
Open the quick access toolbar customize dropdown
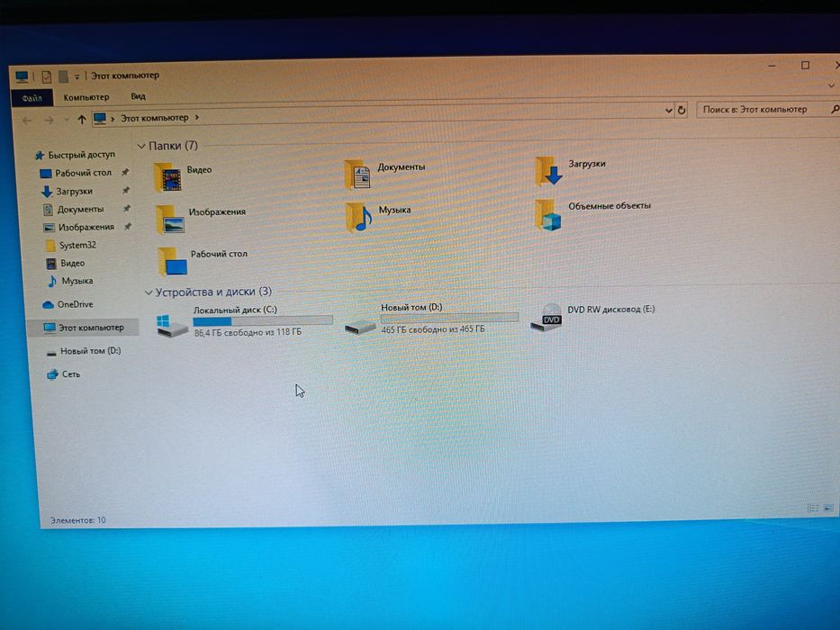coord(77,77)
